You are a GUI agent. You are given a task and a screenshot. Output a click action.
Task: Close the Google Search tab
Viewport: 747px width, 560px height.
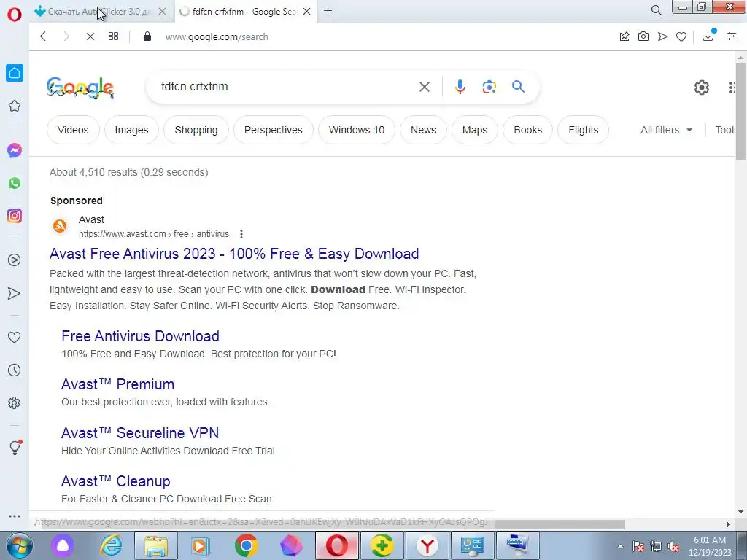click(307, 12)
